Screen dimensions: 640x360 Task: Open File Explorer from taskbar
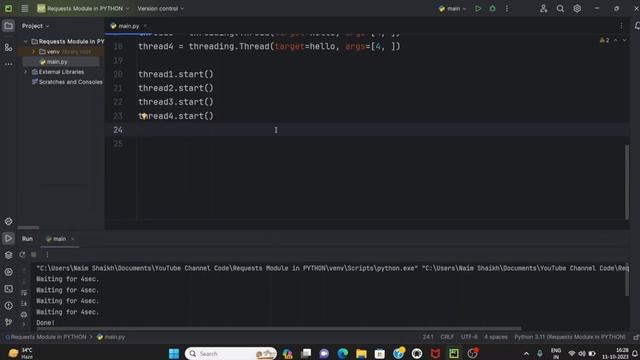(361, 353)
